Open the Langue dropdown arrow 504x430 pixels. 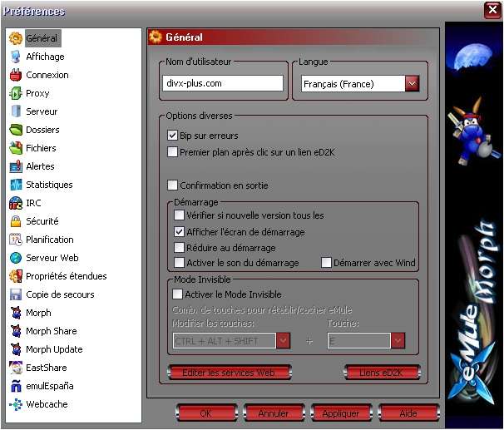[x=412, y=84]
